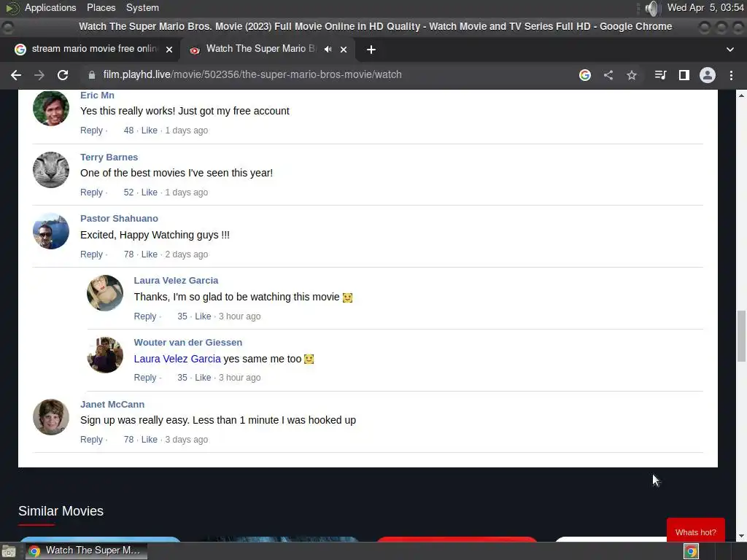Expand the tab search dropdown arrow

(x=729, y=49)
